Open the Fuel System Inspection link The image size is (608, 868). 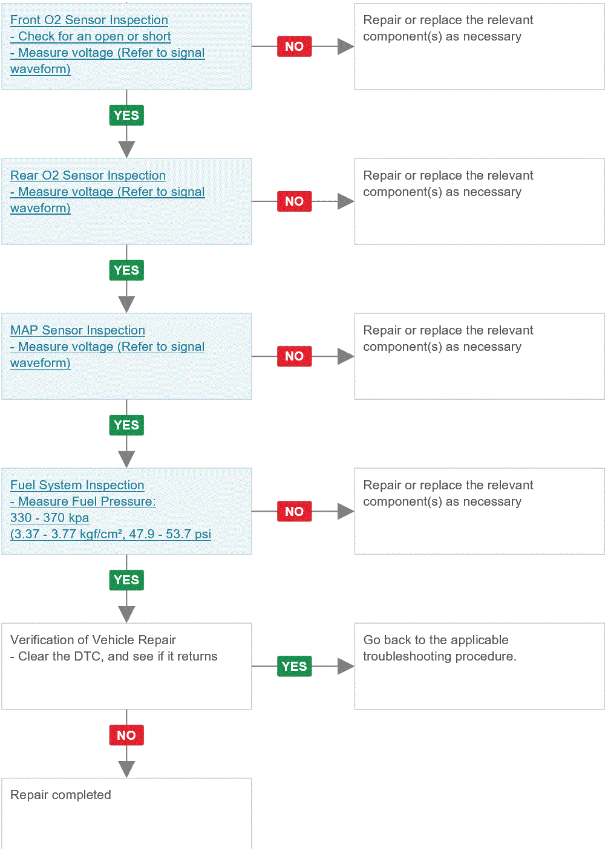click(77, 485)
